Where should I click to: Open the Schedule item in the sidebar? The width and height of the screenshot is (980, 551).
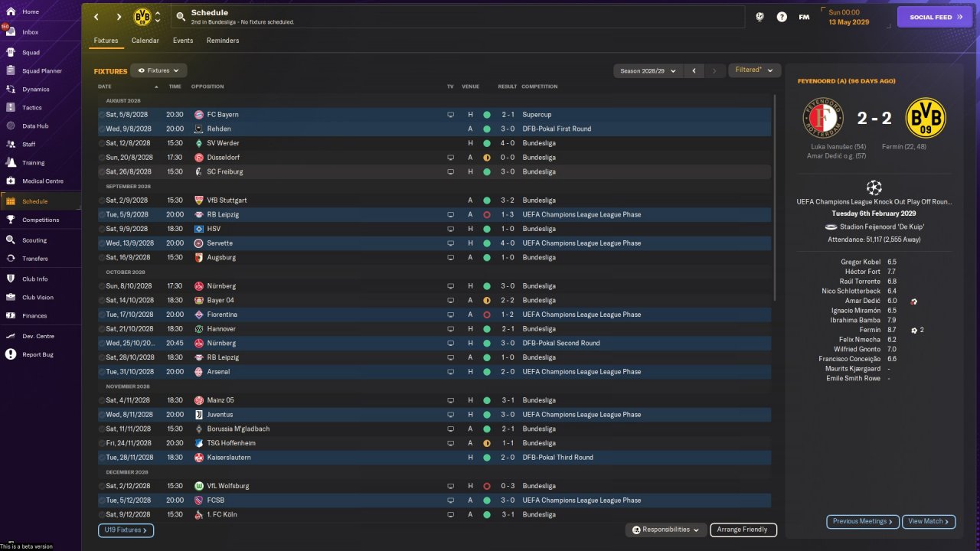tap(40, 201)
